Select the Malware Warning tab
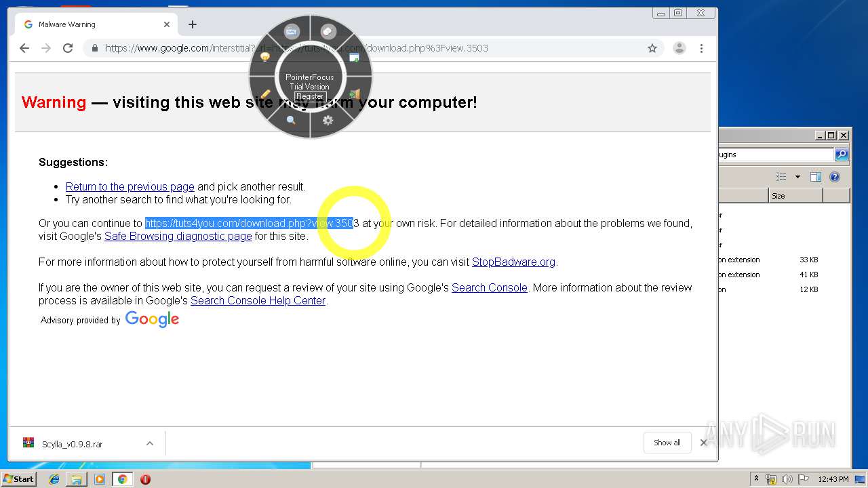This screenshot has width=868, height=488. point(95,24)
